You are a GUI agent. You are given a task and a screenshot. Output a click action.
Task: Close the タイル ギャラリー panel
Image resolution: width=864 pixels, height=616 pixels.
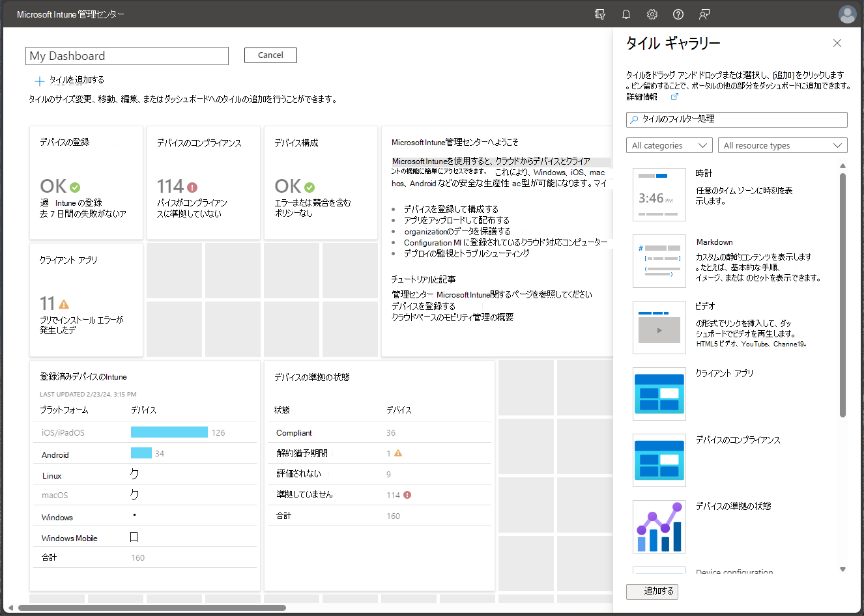pyautogui.click(x=837, y=43)
